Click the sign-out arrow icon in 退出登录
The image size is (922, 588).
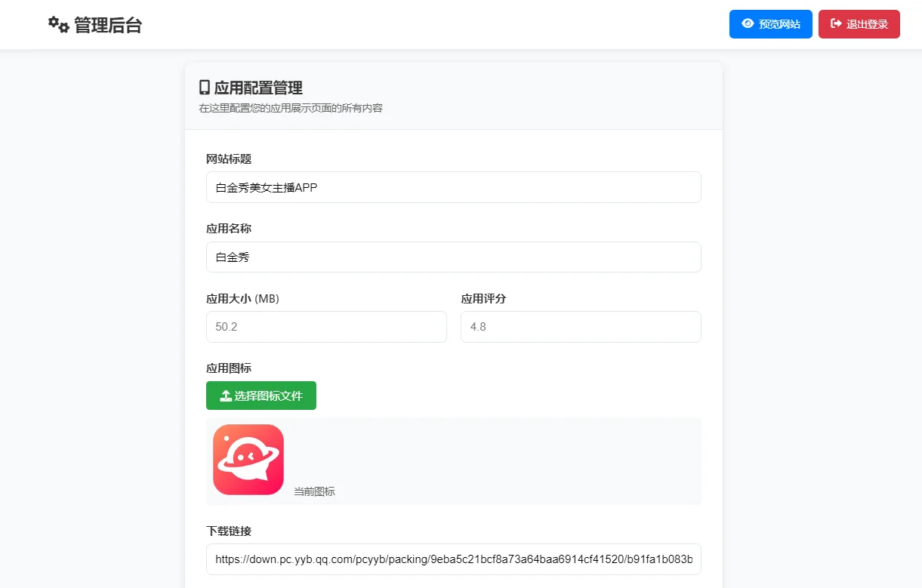(x=836, y=24)
